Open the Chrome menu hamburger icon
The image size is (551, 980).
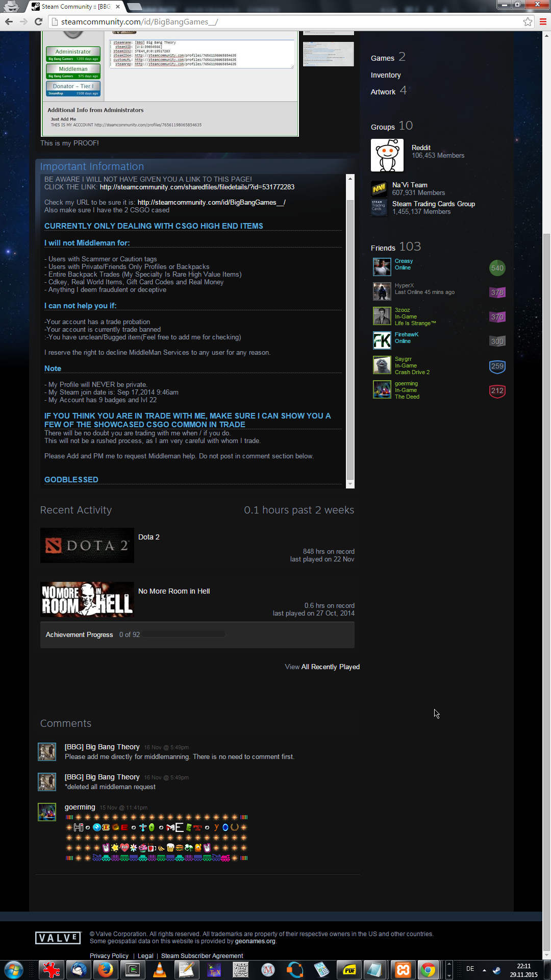(x=543, y=21)
